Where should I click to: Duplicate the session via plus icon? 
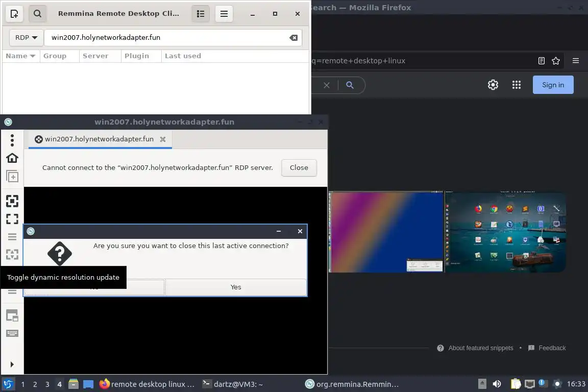point(12,176)
